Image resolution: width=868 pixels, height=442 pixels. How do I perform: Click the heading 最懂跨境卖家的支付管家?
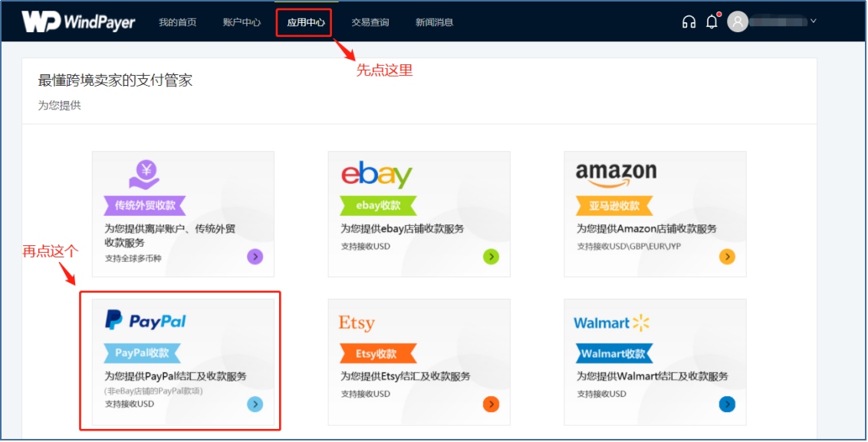115,80
